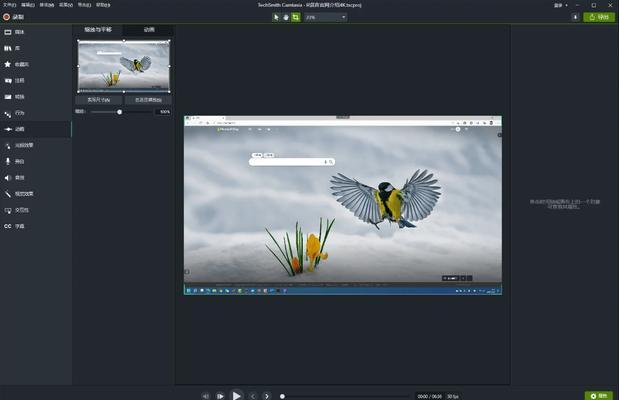Open the Favorites star sidebar item
The width and height of the screenshot is (619, 400).
[36, 64]
